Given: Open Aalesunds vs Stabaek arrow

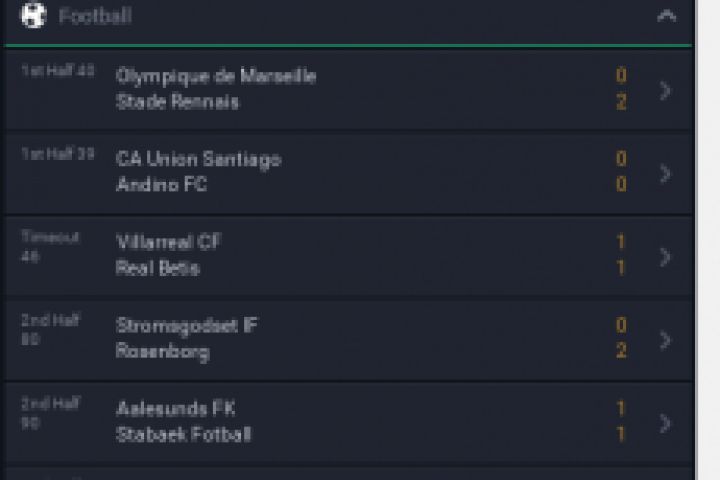Looking at the screenshot, I should (x=666, y=423).
